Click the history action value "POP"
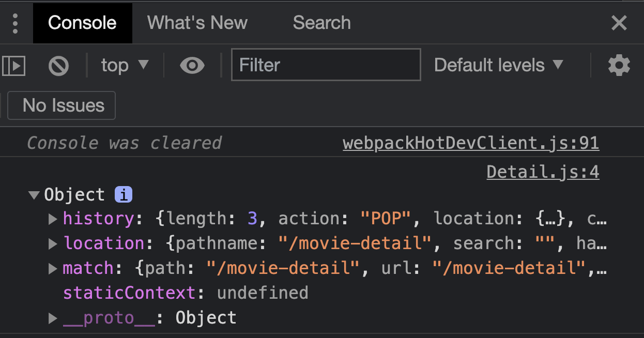 385,219
